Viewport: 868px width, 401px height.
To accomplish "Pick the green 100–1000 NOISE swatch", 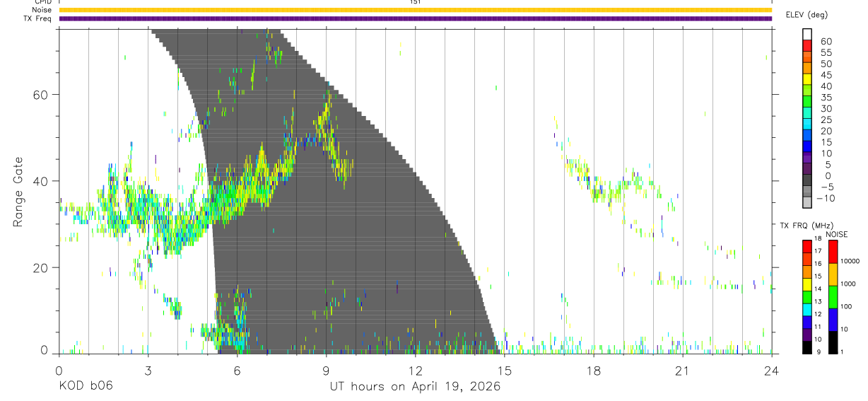I will click(833, 296).
